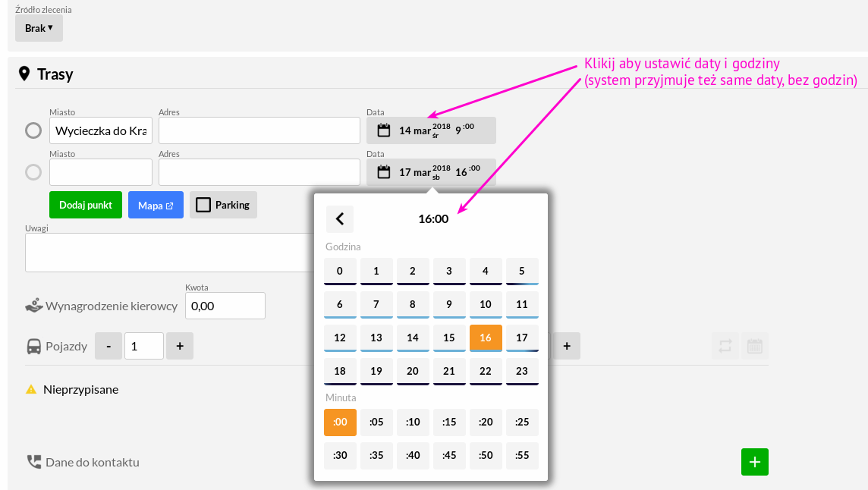Select the orange highlighted hour 16
Viewport: 868px width, 490px height.
pos(486,338)
